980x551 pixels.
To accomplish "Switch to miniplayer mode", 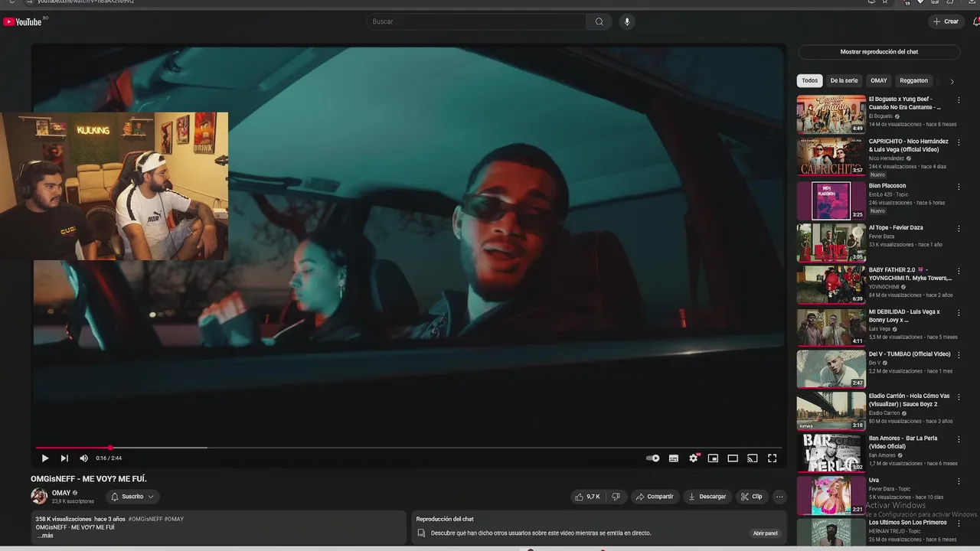I will pos(713,458).
